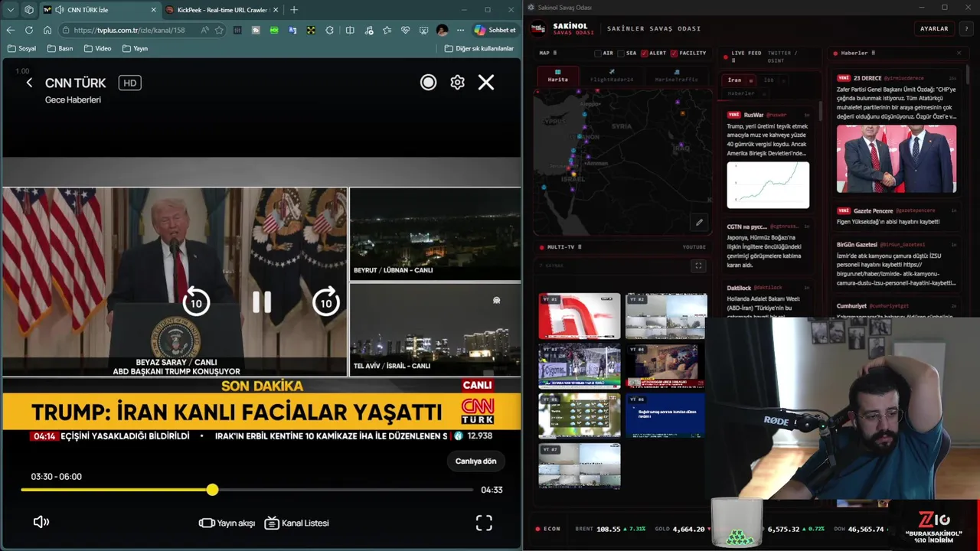
Task: Open 23 DERECE news post
Action: (897, 133)
